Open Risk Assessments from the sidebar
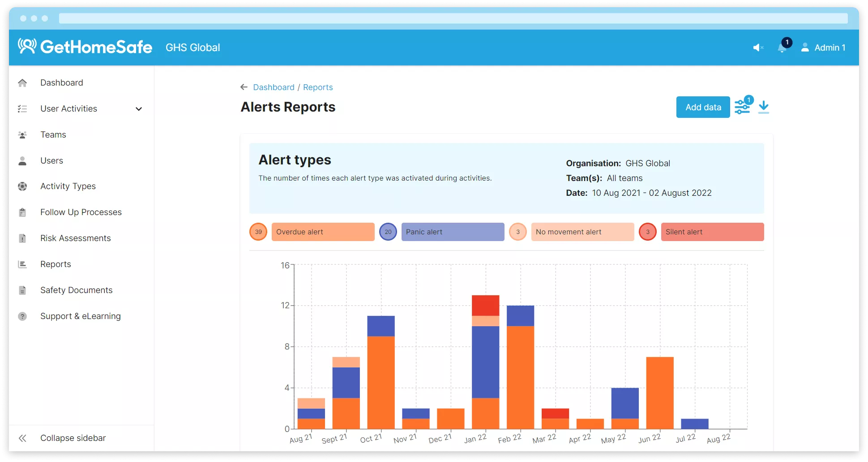The width and height of the screenshot is (868, 462). 75,238
